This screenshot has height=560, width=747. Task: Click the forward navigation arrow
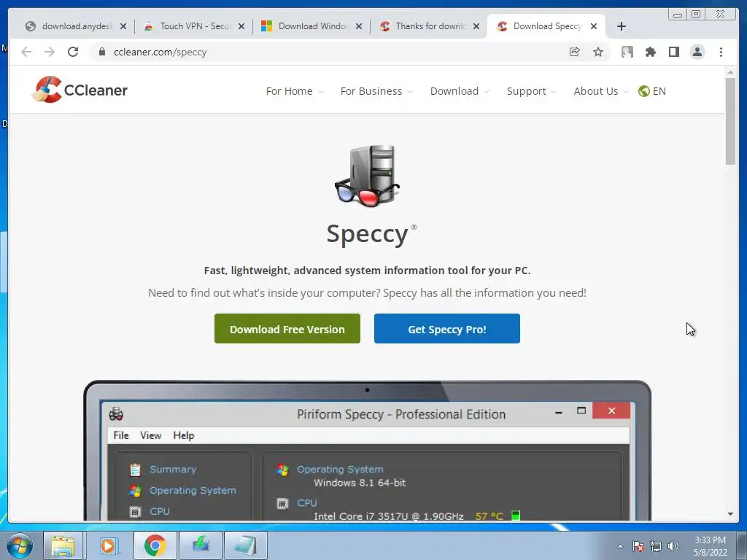[50, 52]
